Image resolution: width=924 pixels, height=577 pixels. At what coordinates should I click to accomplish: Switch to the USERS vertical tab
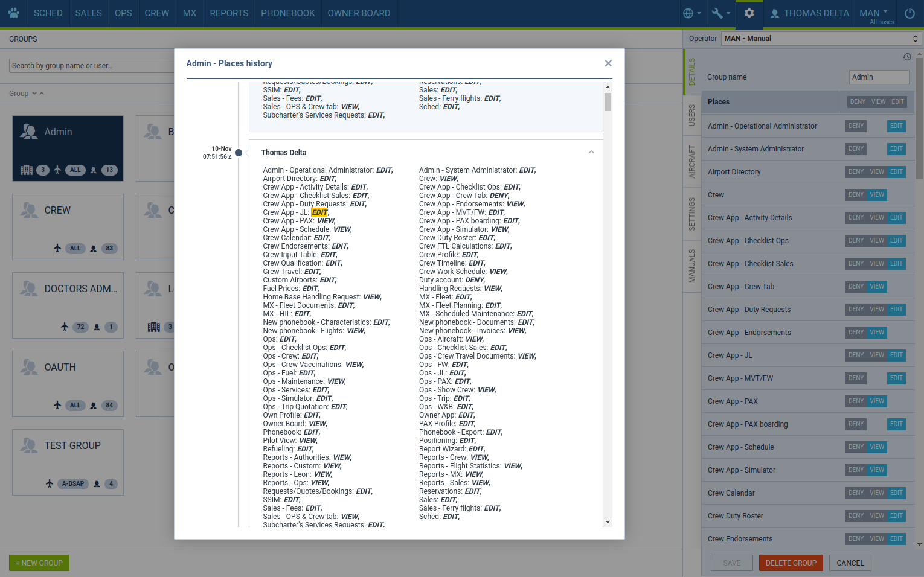click(692, 115)
